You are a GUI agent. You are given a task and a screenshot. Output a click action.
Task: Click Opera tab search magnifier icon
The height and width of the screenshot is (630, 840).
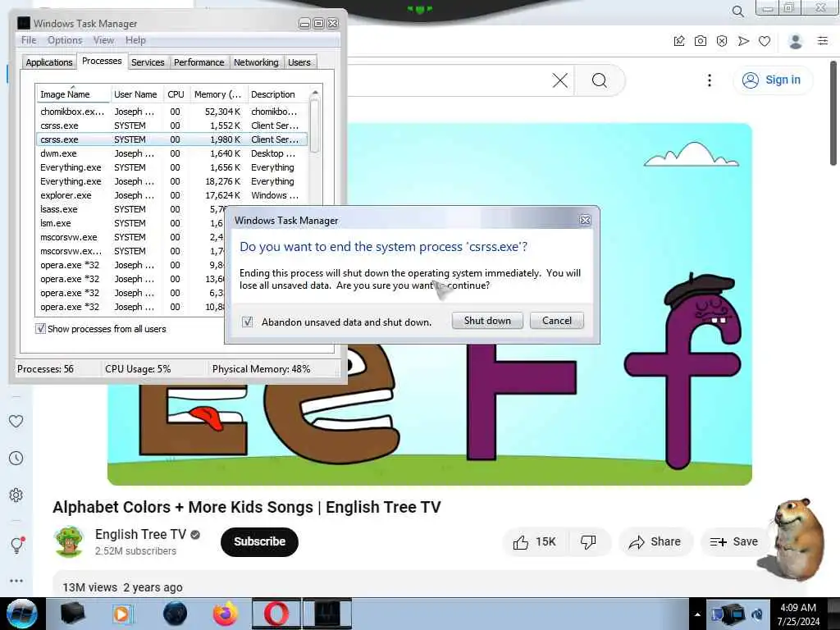737,11
